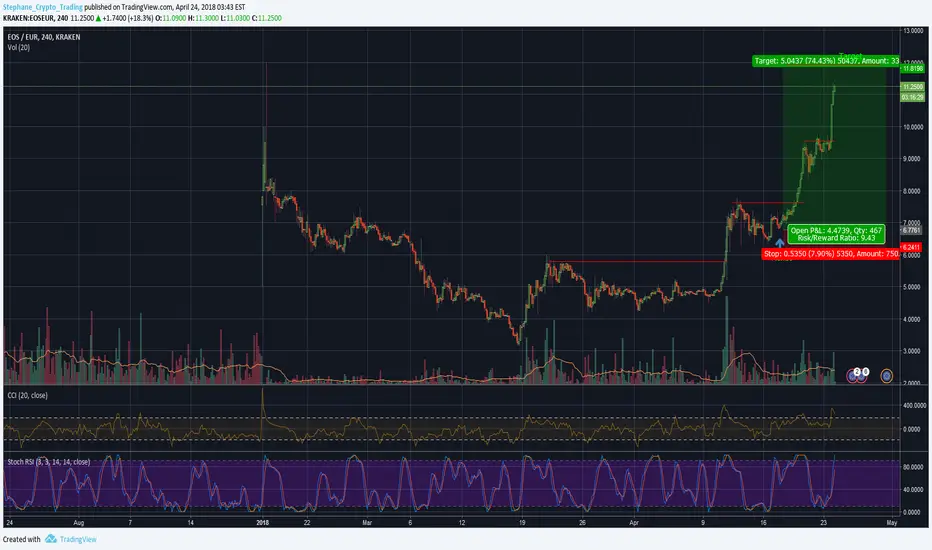Select the red Stop 0.5350 label
Viewport: 932px width, 550px height.
click(x=831, y=254)
